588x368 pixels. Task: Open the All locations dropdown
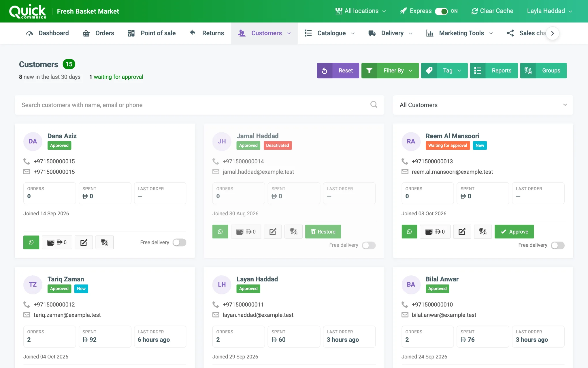tap(361, 11)
